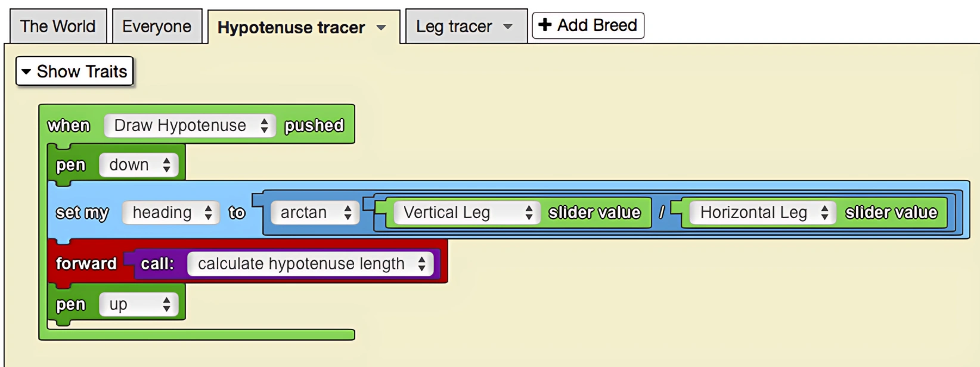980x367 pixels.
Task: Change the pen state from down
Action: (138, 165)
